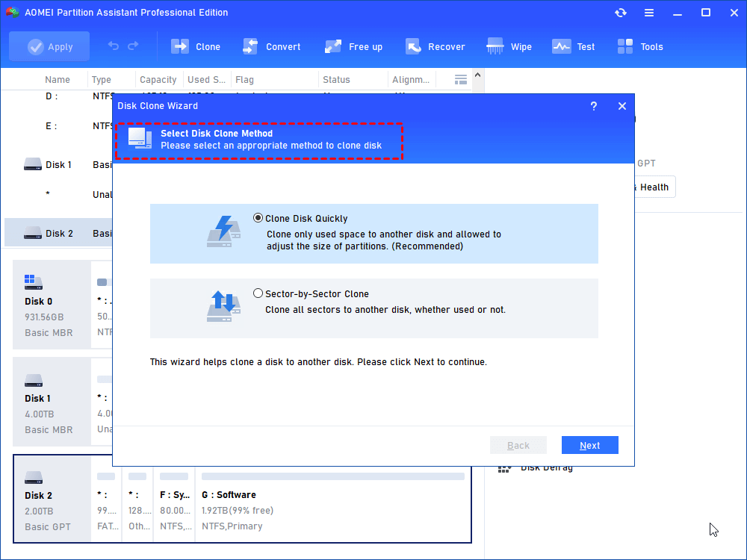This screenshot has height=560, width=747.
Task: Open the Free up tool
Action: coord(353,46)
